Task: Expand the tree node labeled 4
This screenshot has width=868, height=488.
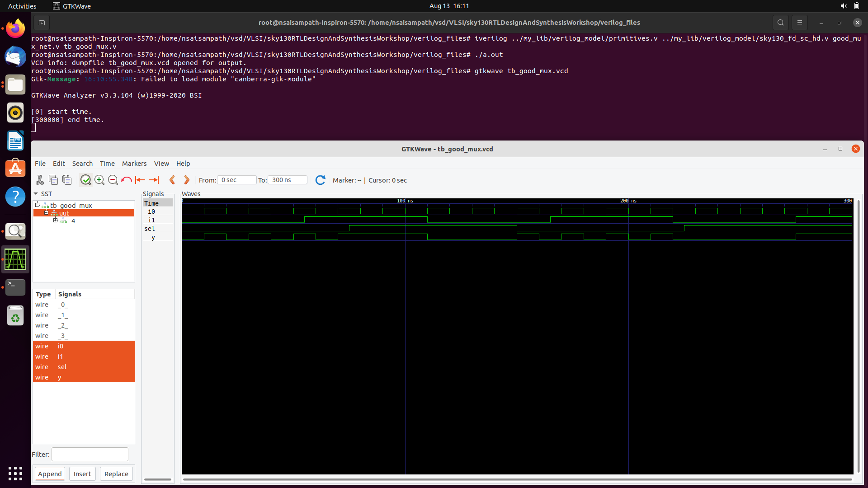Action: coord(56,221)
